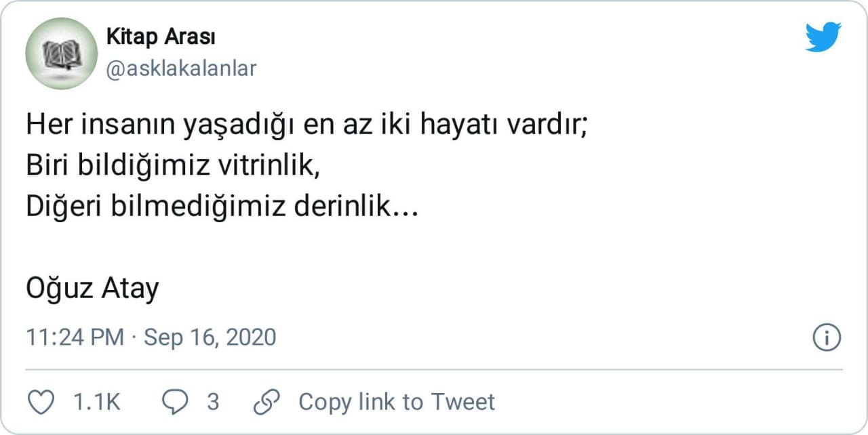Select the Copy link to Tweet text
Viewport: 868px width, 435px height.
397,402
